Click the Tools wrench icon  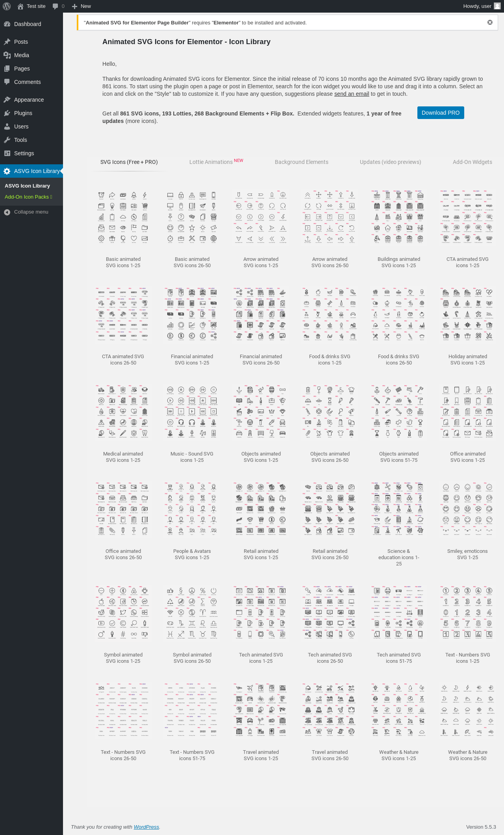tap(7, 140)
